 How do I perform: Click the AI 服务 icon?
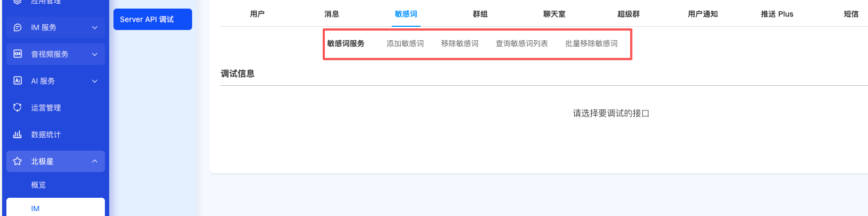[18, 81]
